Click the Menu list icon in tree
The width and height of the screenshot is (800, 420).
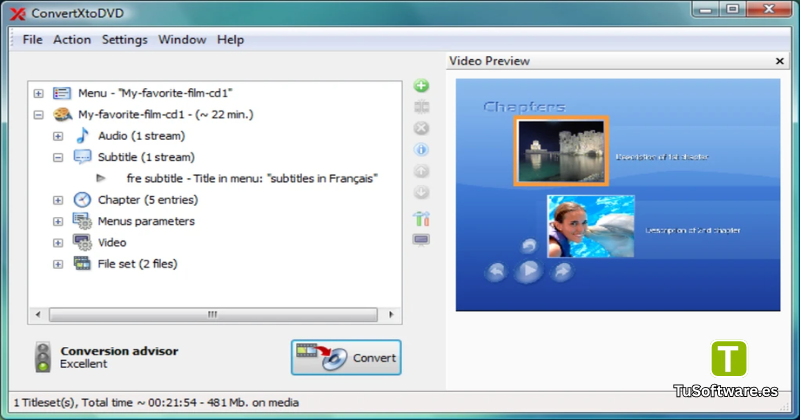[62, 93]
